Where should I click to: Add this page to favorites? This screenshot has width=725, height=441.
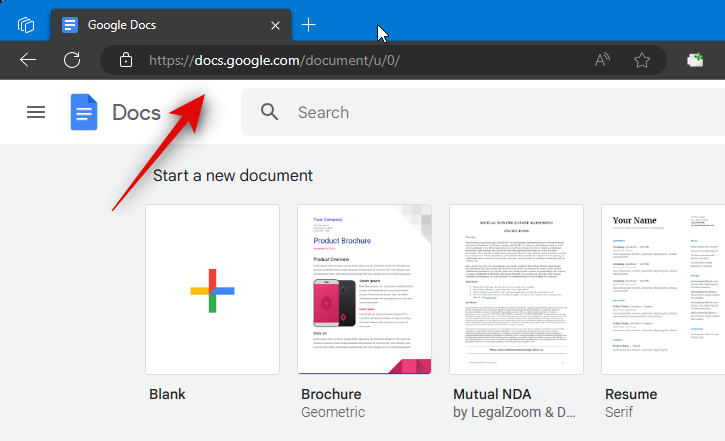click(x=642, y=60)
